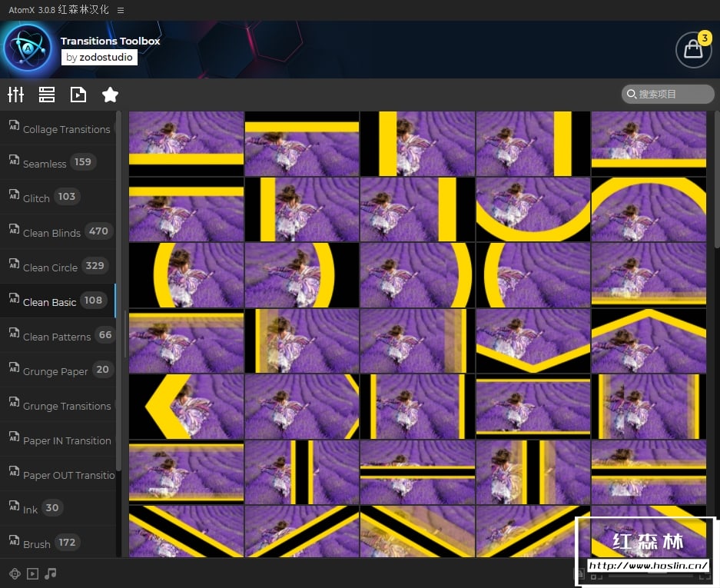Select thumbnail with left-pointing yellow chevron
This screenshot has width=720, height=588.
pos(186,407)
